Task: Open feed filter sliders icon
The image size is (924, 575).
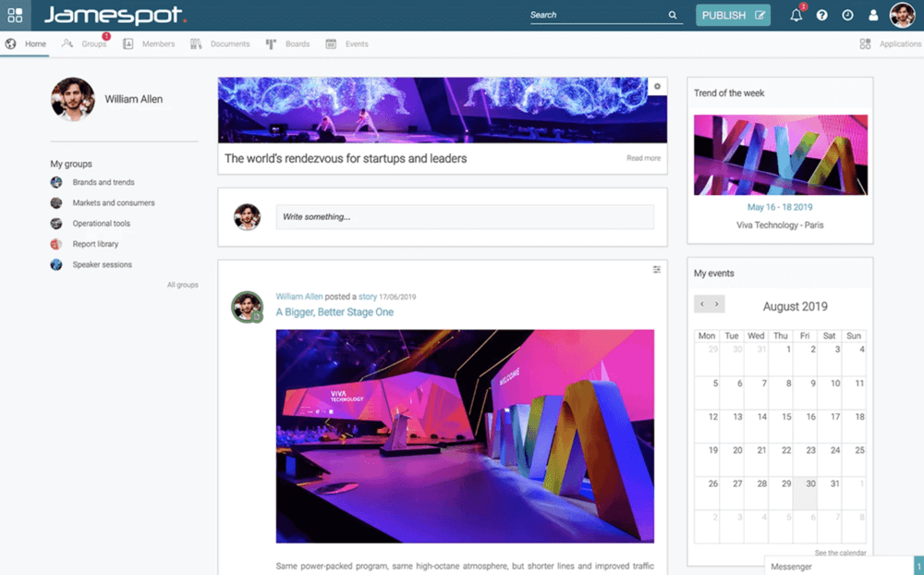Action: click(x=656, y=270)
